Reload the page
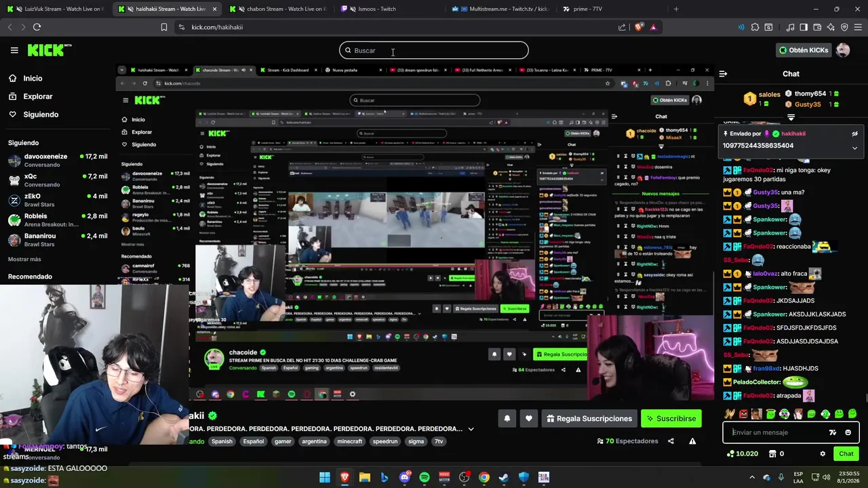This screenshot has width=868, height=488. click(37, 27)
